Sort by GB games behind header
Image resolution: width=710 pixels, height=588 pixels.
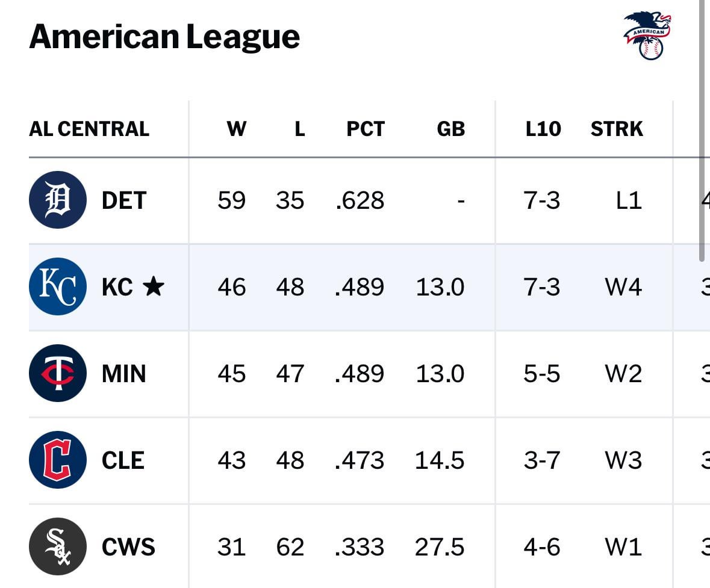click(450, 129)
